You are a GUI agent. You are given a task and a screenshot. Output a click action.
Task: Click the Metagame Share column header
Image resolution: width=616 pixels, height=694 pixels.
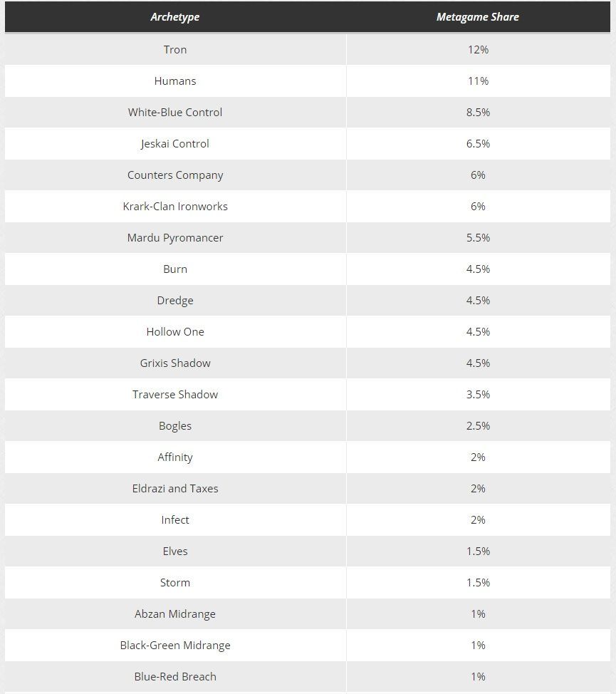(477, 17)
